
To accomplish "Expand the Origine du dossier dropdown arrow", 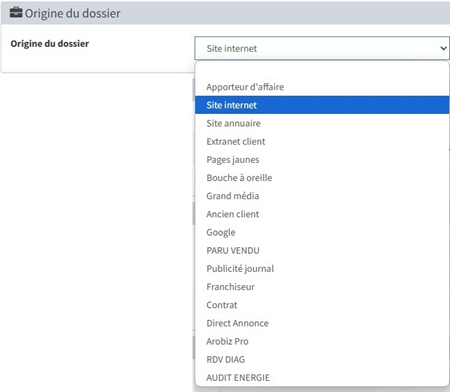I will click(443, 48).
